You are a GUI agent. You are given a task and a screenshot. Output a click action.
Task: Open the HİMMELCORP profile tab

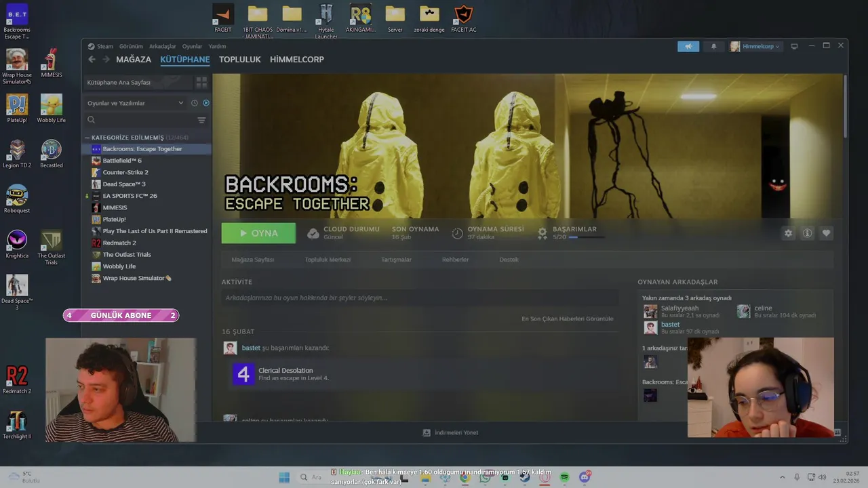(297, 60)
